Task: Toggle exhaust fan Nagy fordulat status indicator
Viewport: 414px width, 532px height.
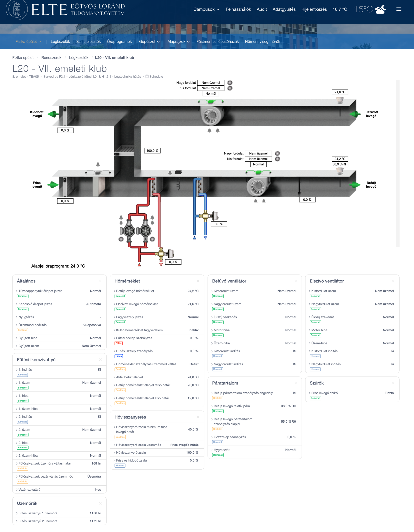Action: click(x=230, y=83)
